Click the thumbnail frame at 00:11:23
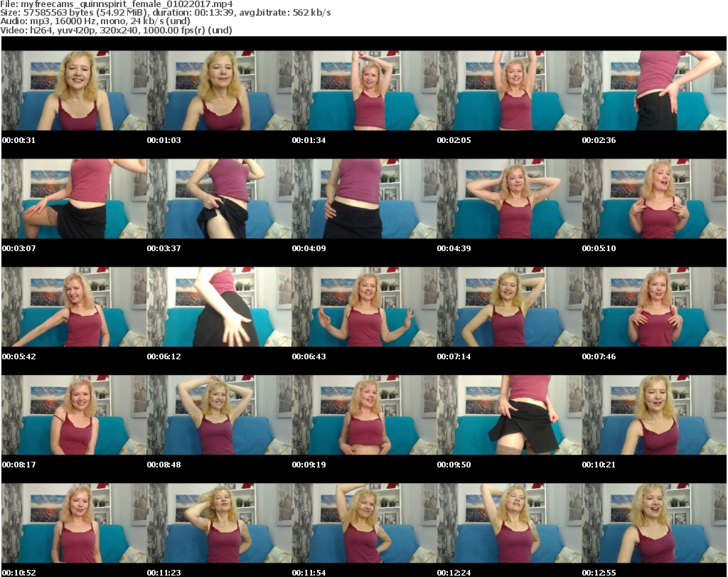728x577 pixels. pos(219,523)
